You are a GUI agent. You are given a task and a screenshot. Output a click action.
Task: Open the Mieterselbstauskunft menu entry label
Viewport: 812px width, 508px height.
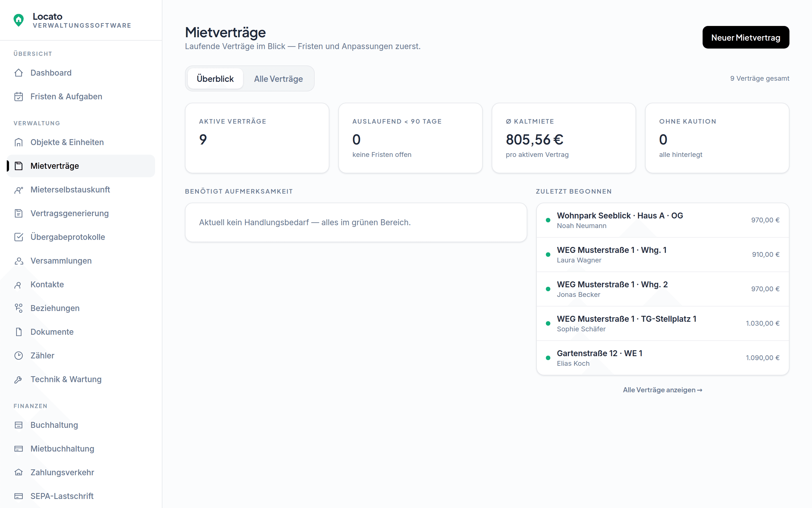70,189
